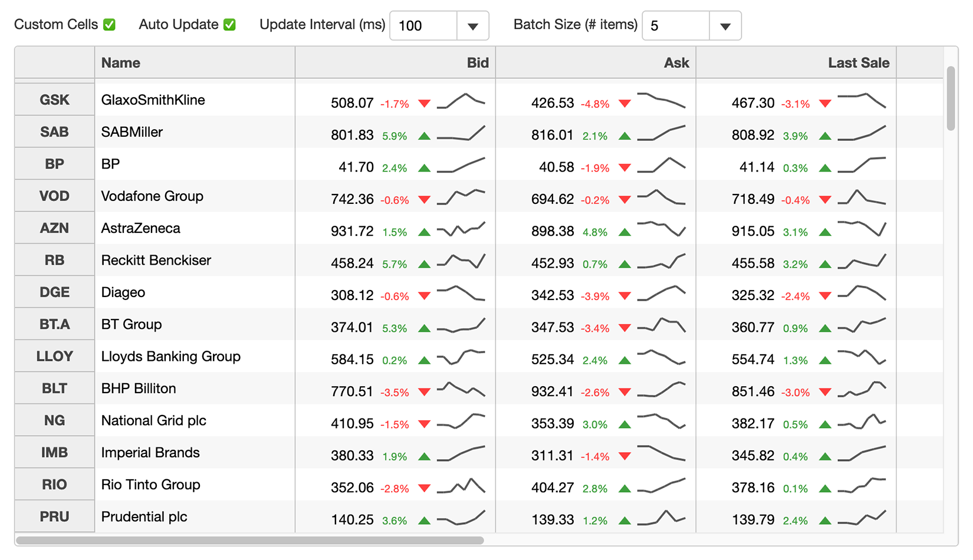Click the Lloyds Banking Group name cell
Image resolution: width=973 pixels, height=560 pixels.
click(x=195, y=356)
